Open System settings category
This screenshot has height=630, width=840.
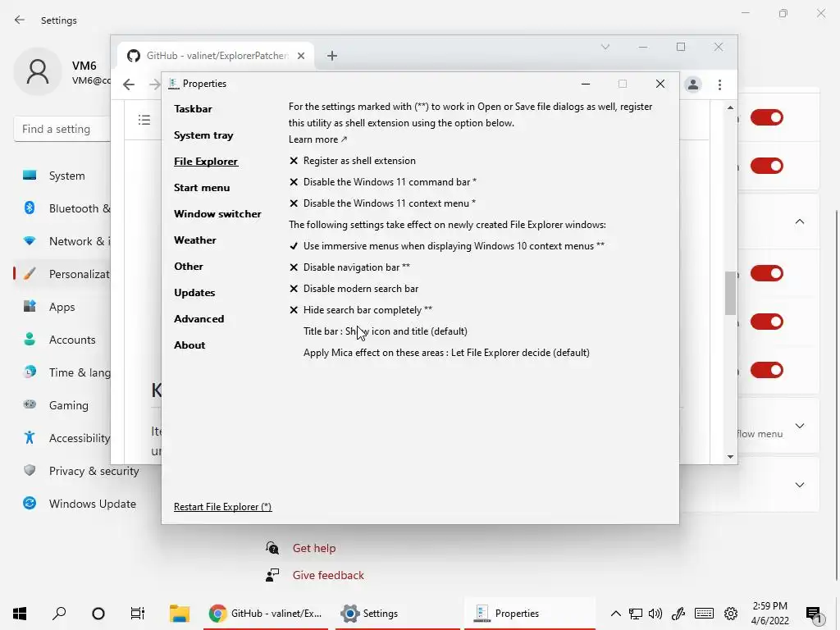(x=66, y=176)
